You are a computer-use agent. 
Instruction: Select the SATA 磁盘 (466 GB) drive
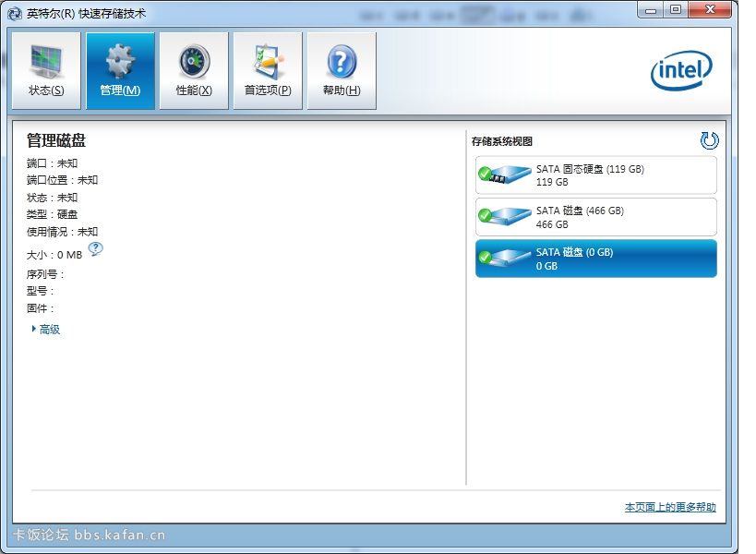(x=596, y=217)
